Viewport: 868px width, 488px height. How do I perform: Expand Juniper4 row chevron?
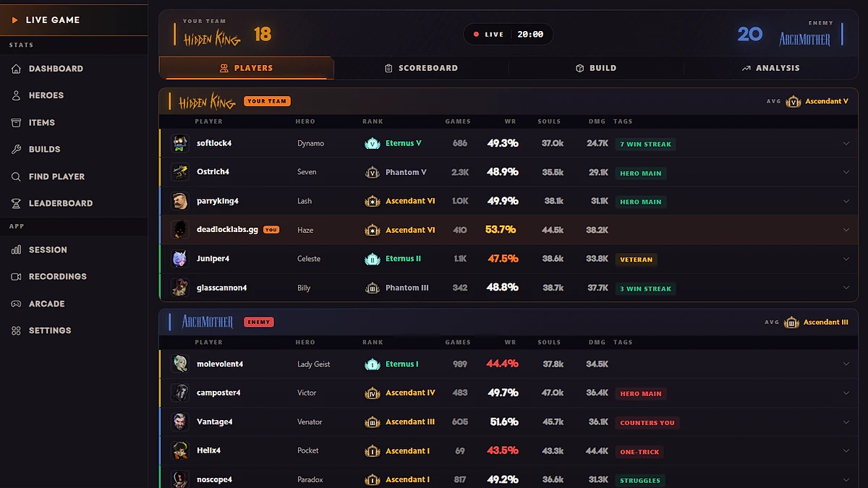846,259
